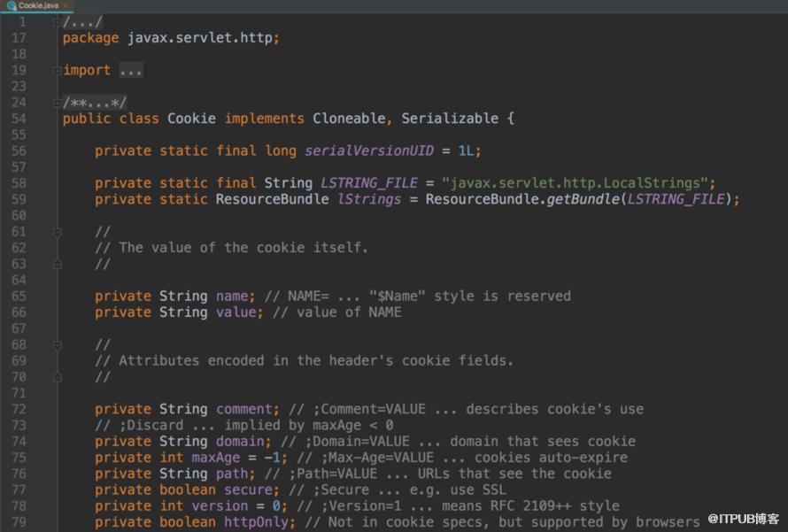
Task: Collapse the comment block starting at line 61
Action: tap(57, 232)
